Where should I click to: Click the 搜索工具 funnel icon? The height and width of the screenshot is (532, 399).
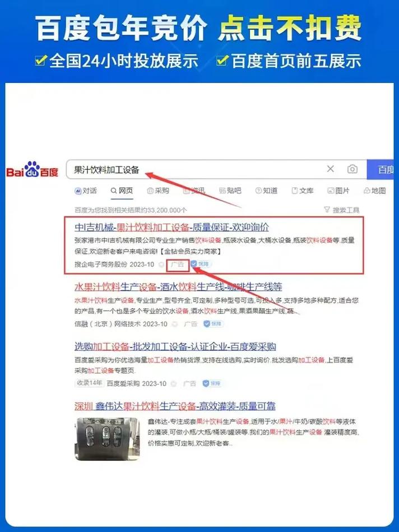click(x=327, y=210)
